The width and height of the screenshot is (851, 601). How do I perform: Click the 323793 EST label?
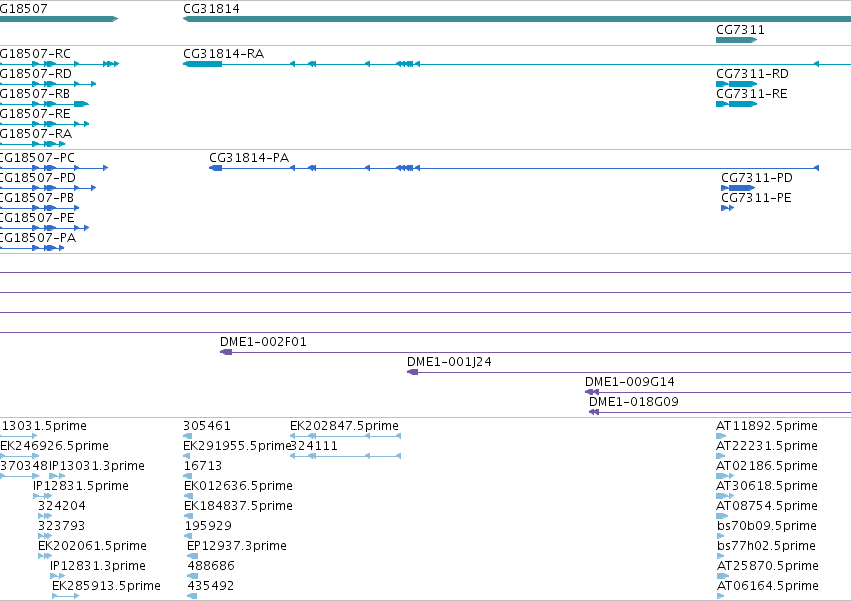pos(61,526)
